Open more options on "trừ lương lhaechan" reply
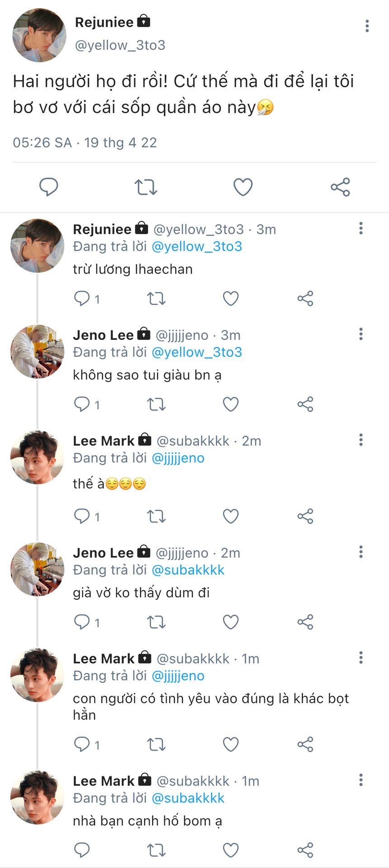Image resolution: width=389 pixels, height=868 pixels. [361, 228]
